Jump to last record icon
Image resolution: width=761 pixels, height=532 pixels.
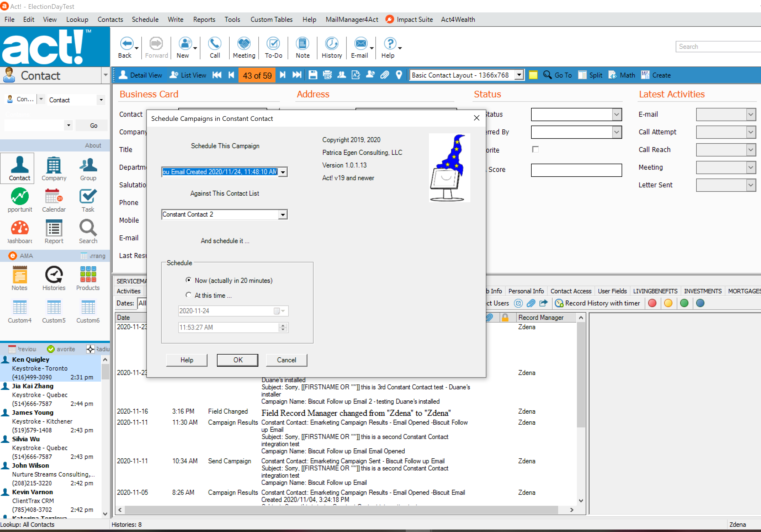(x=297, y=75)
